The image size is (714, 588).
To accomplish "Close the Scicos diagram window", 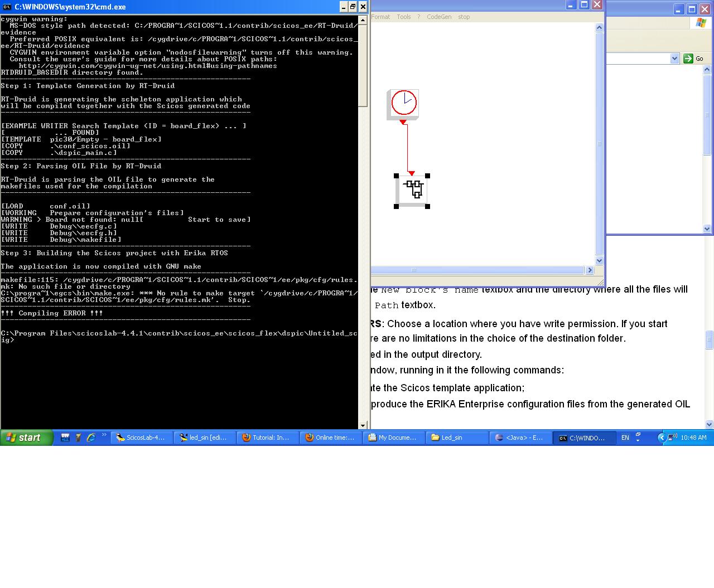I will (x=597, y=5).
